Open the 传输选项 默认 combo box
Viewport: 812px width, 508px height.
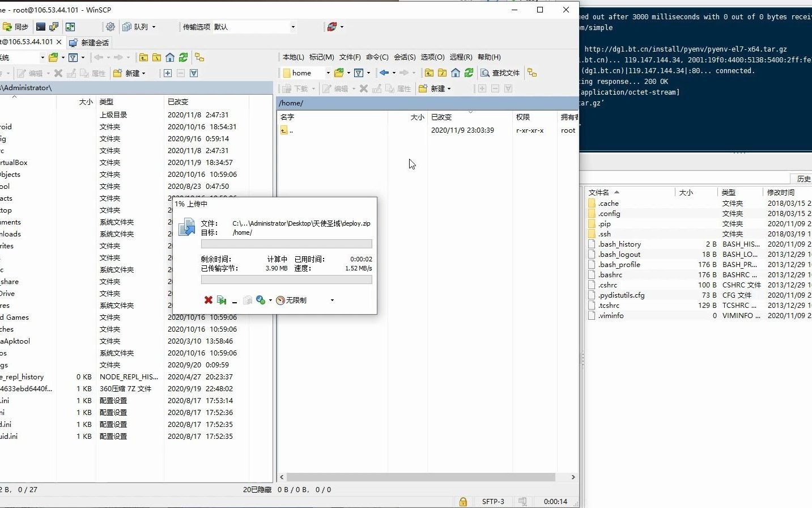pyautogui.click(x=254, y=27)
